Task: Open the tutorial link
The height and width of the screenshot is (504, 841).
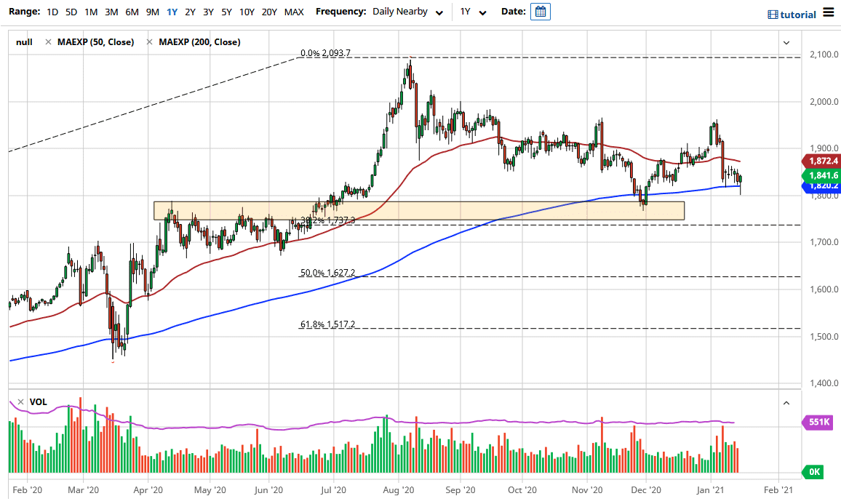Action: (x=799, y=14)
